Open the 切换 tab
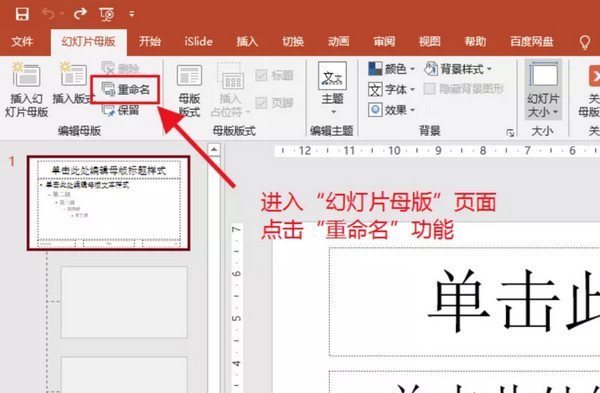This screenshot has width=600, height=393. point(293,41)
